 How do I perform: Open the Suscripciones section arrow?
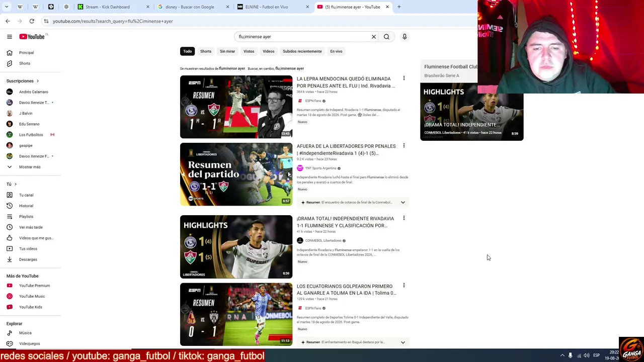coord(37,81)
